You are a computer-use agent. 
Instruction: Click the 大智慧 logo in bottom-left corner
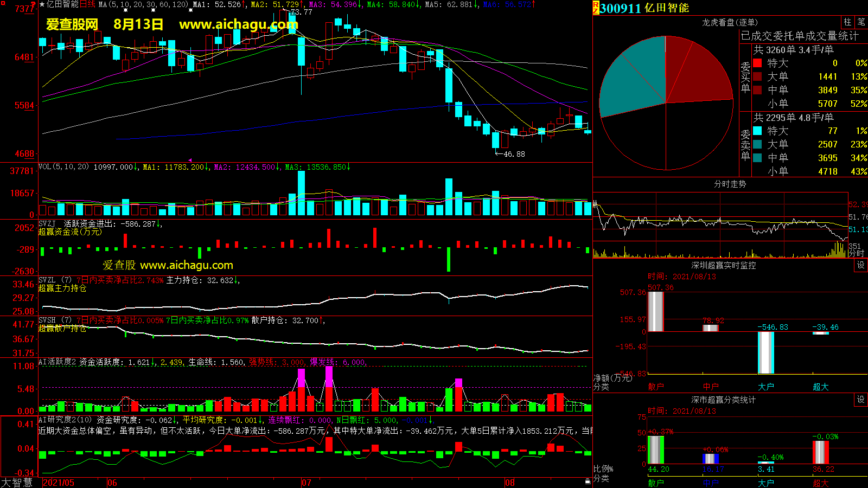(17, 482)
